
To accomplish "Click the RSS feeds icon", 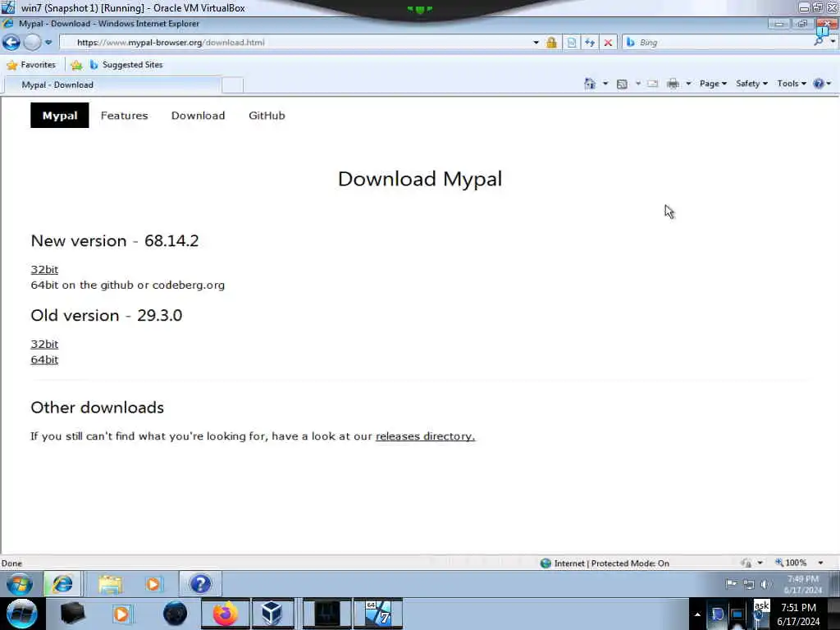I will pos(622,84).
